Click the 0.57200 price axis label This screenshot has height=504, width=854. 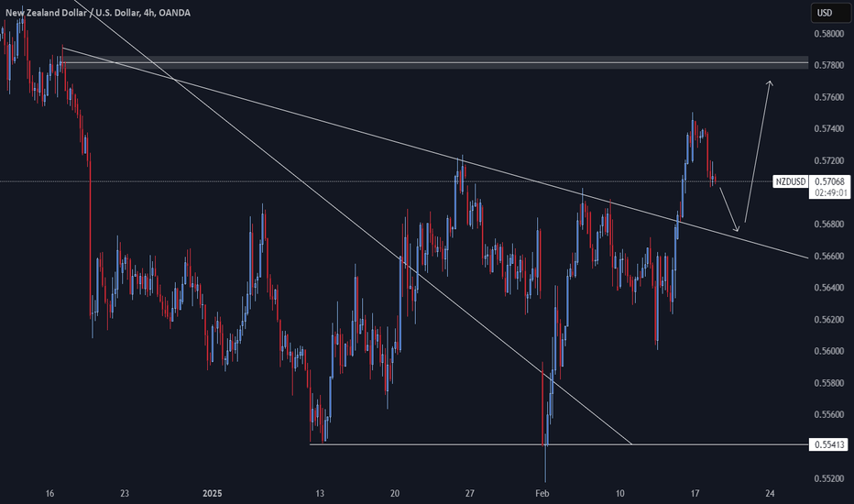point(829,160)
